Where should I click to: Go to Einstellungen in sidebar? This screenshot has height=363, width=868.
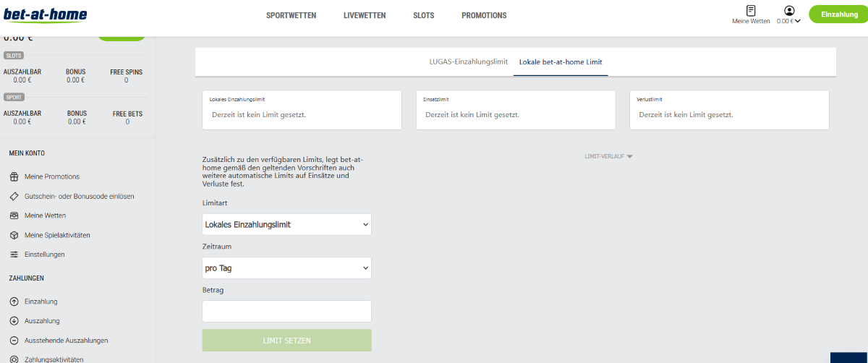[45, 255]
